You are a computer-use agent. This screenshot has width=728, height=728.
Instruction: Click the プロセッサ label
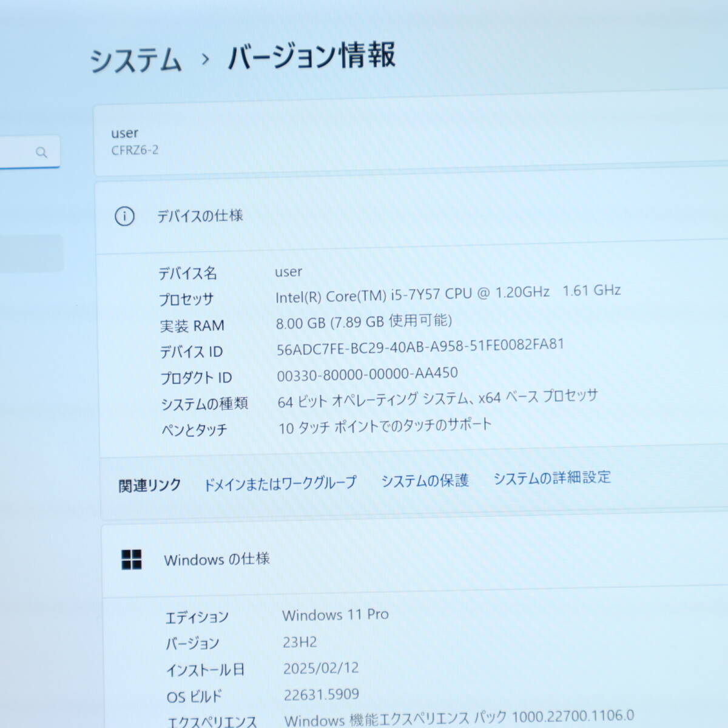coord(186,300)
